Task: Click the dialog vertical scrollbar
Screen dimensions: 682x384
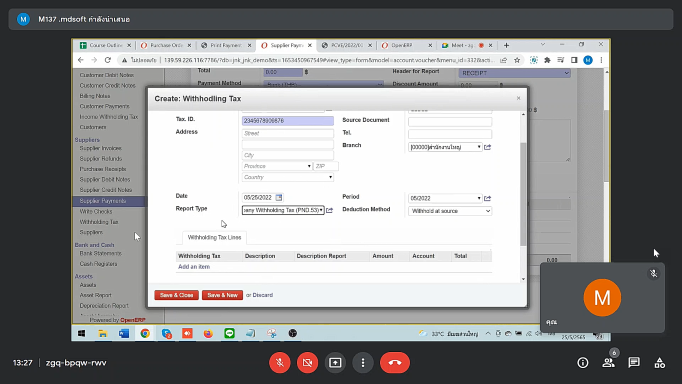Action: (x=523, y=194)
